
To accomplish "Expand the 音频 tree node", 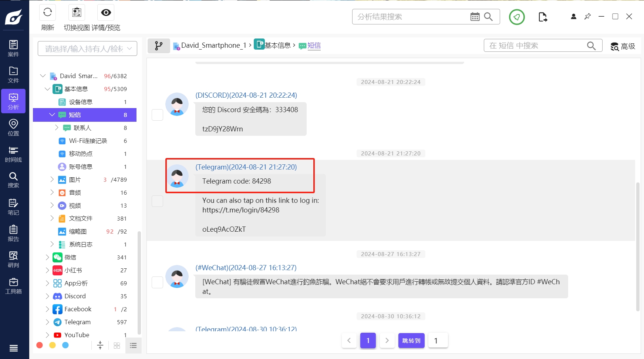I will [x=52, y=192].
